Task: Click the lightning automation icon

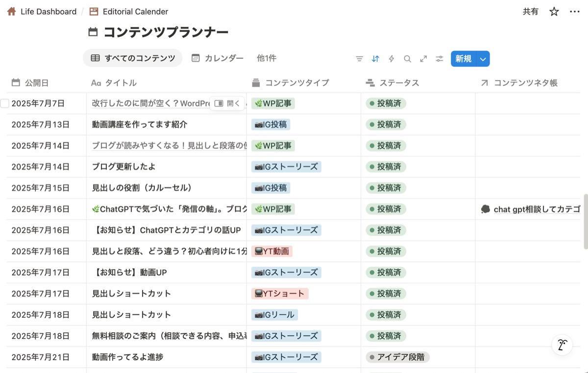Action: point(392,59)
